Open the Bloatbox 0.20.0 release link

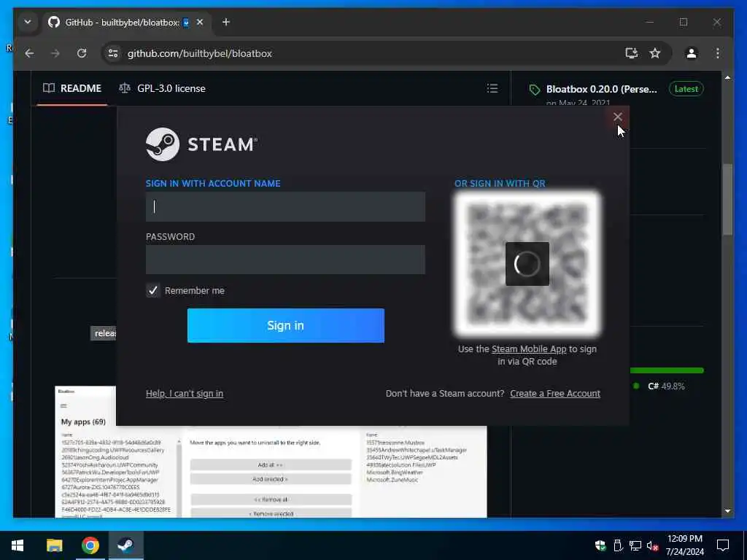coord(601,89)
